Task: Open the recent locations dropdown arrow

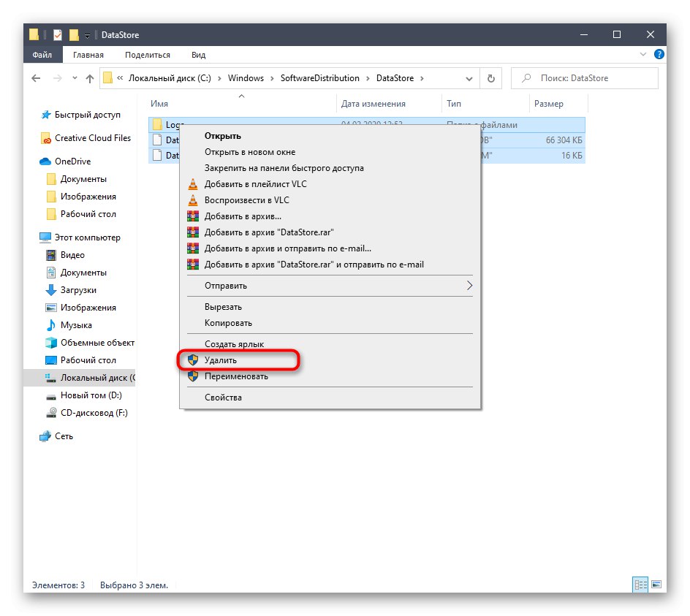Action: pyautogui.click(x=75, y=78)
